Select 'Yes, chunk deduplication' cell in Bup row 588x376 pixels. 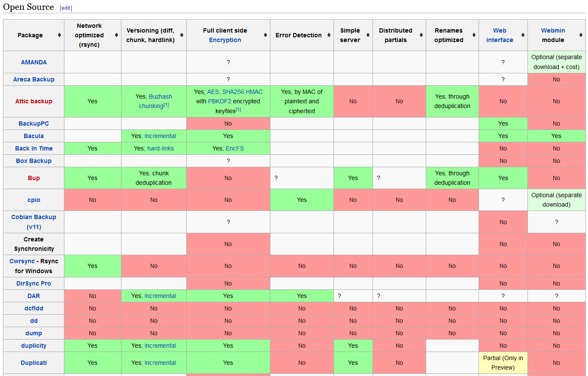coord(154,178)
